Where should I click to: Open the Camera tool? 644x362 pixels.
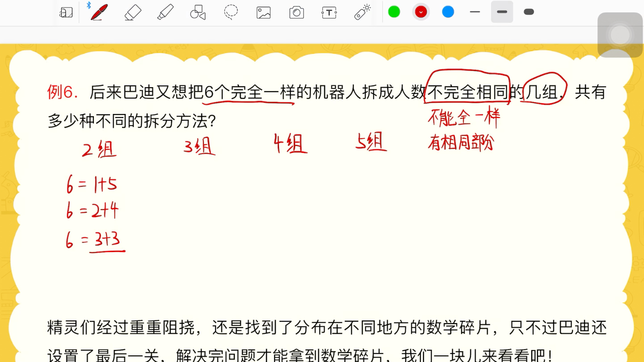point(297,13)
